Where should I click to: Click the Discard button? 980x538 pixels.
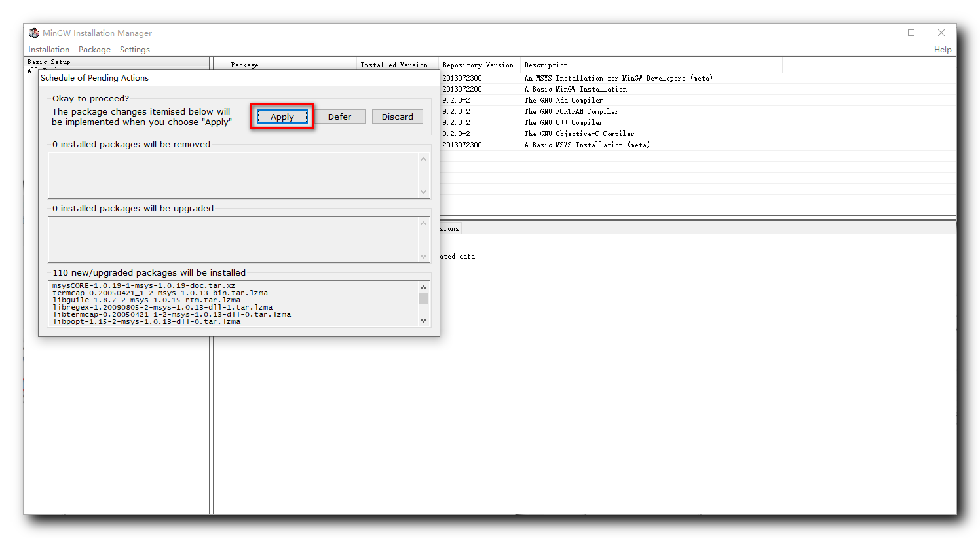click(x=397, y=116)
